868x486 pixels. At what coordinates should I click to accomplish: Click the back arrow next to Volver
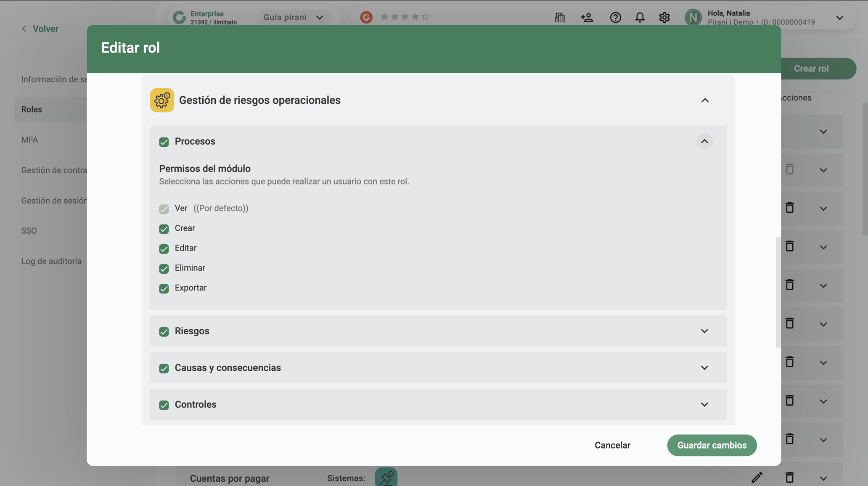click(x=24, y=29)
